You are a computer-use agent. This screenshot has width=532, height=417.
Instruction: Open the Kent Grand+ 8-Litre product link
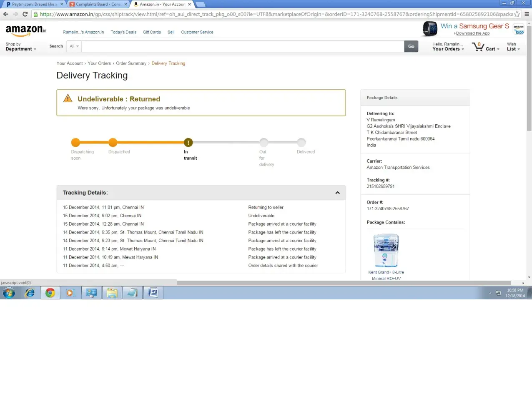pos(386,275)
